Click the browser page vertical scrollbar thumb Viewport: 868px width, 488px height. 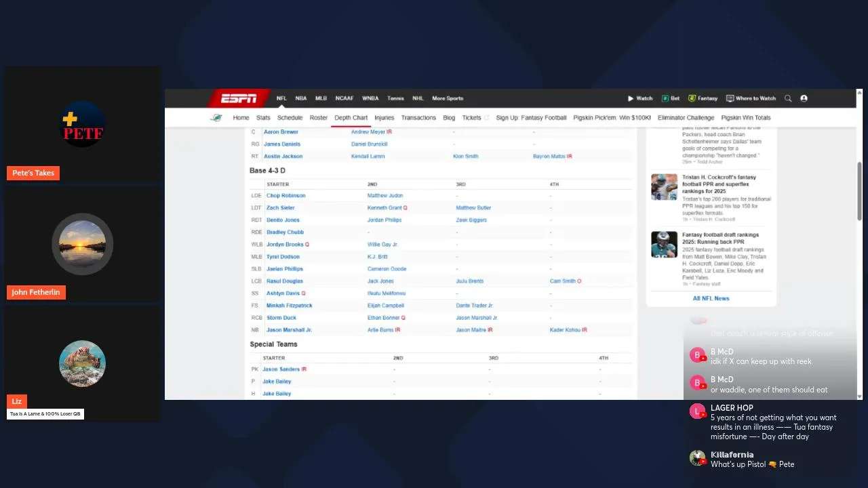coord(860,191)
